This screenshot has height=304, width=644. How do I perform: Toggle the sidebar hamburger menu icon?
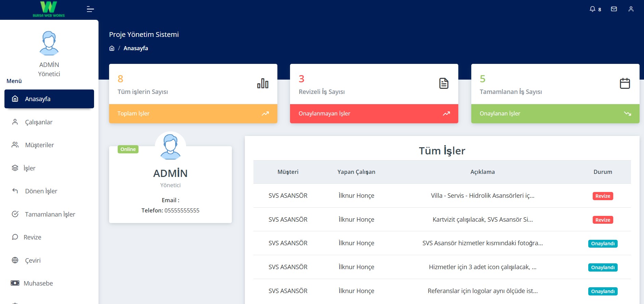point(90,9)
